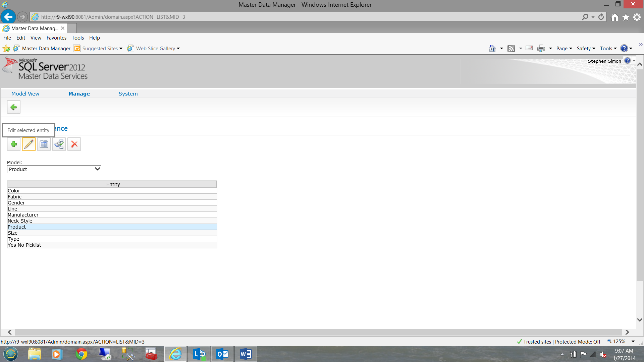Image resolution: width=644 pixels, height=362 pixels.
Task: Click the Model View navigation link
Action: [25, 94]
